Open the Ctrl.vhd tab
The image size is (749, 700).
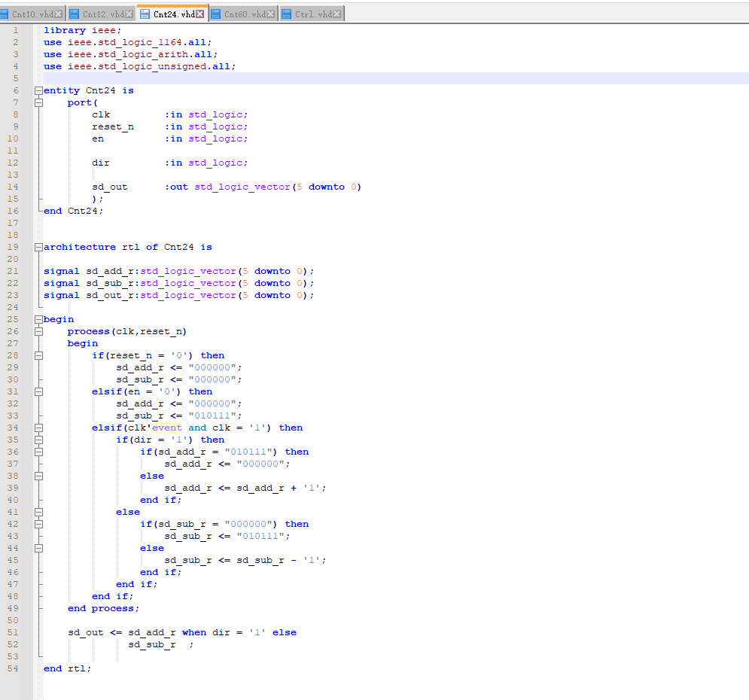312,14
